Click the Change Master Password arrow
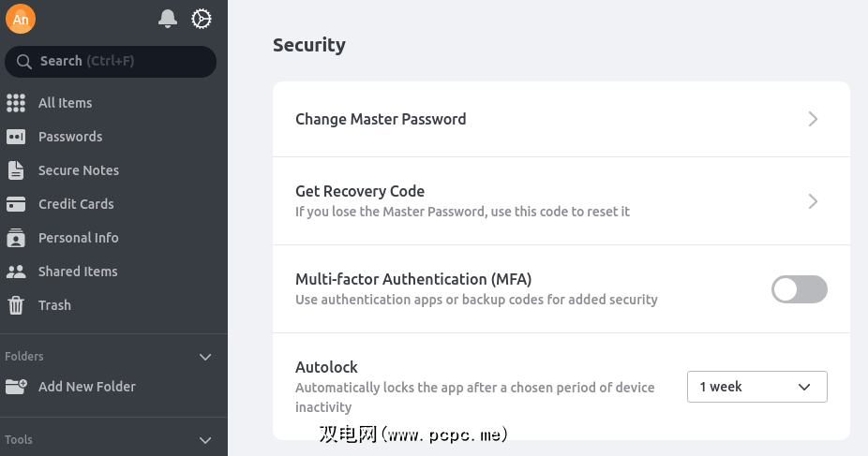 (813, 119)
